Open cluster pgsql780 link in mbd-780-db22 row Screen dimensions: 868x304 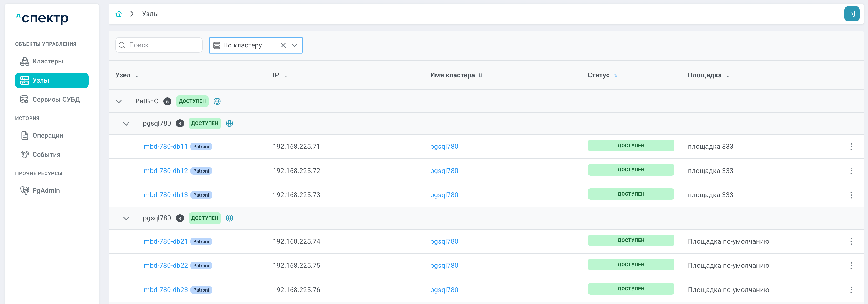point(444,266)
